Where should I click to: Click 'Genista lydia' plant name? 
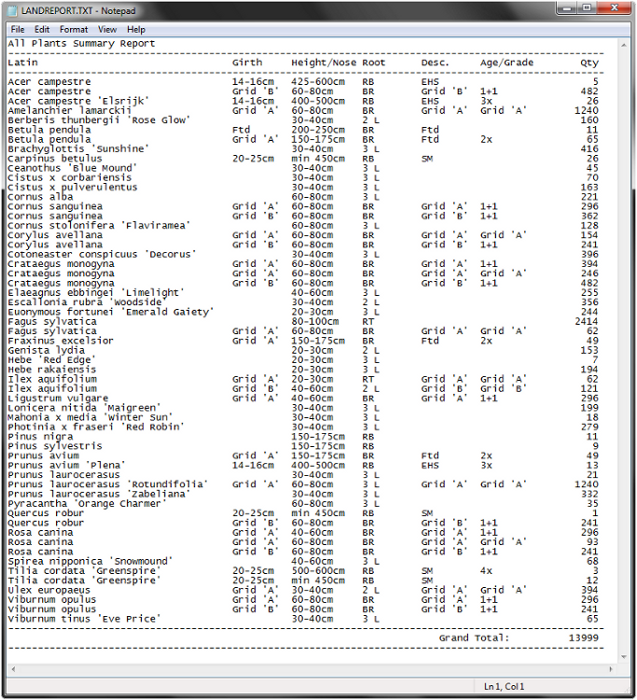point(46,350)
